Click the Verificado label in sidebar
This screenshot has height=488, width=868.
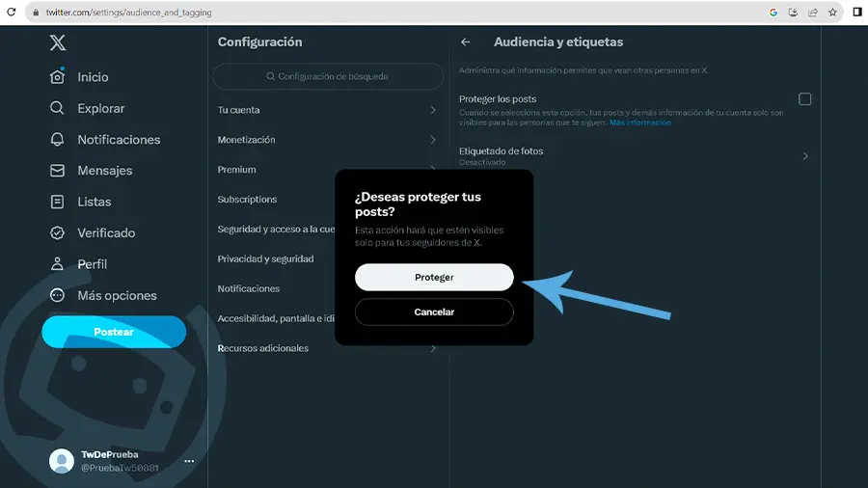(106, 233)
